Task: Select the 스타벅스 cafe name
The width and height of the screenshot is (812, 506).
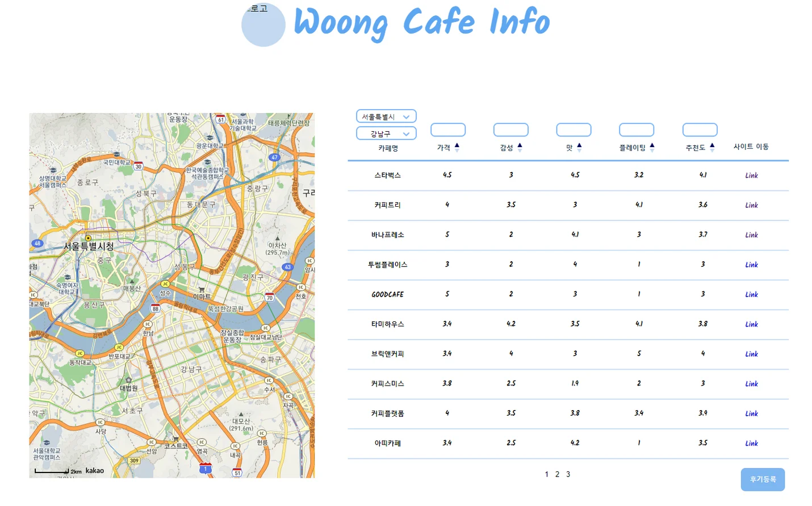Action: coord(388,175)
